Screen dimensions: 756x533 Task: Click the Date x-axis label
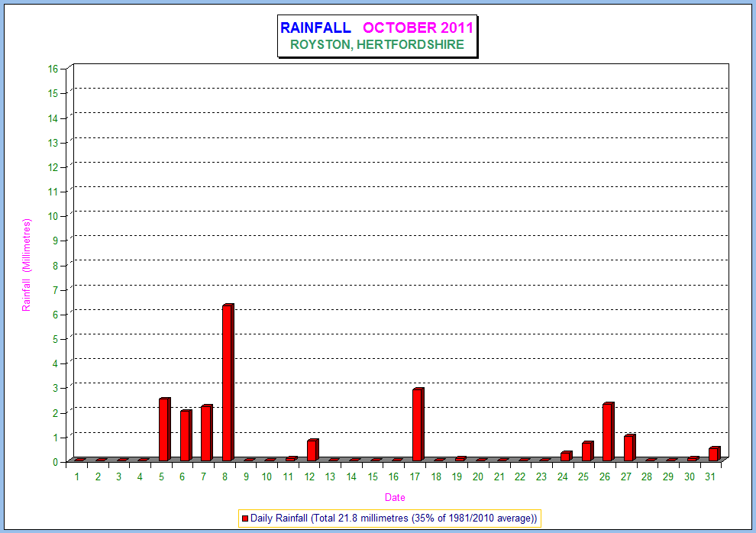[x=395, y=498]
